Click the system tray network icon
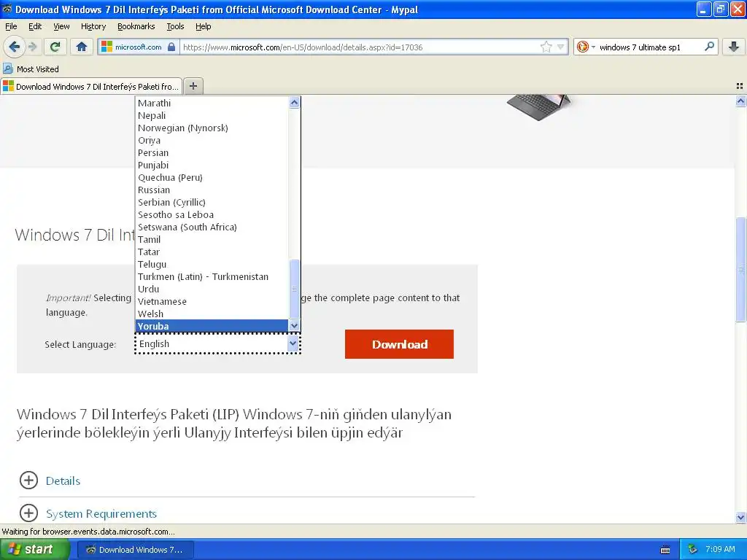Viewport: 747px width, 560px height. coord(692,549)
